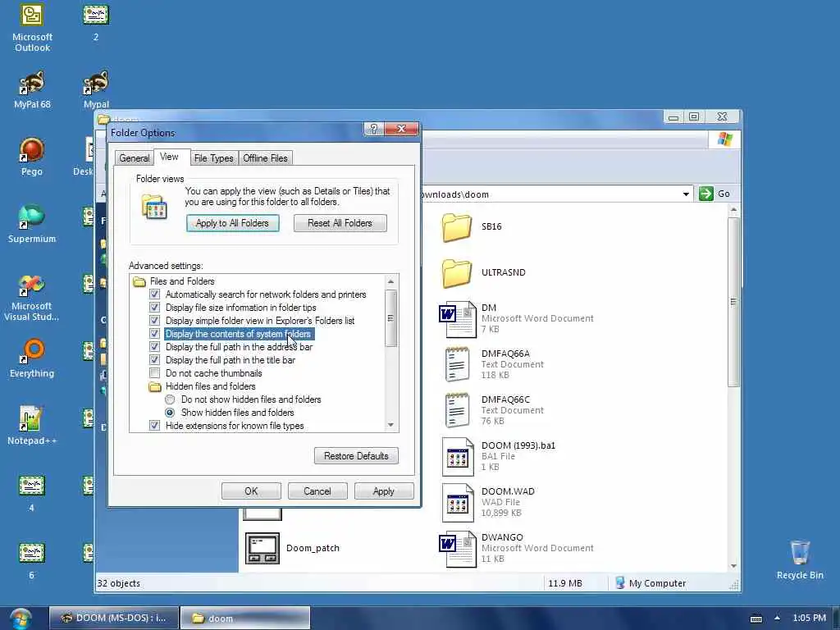The width and height of the screenshot is (840, 630).
Task: Select the DOOM (1993).ba1 file icon
Action: (x=458, y=456)
